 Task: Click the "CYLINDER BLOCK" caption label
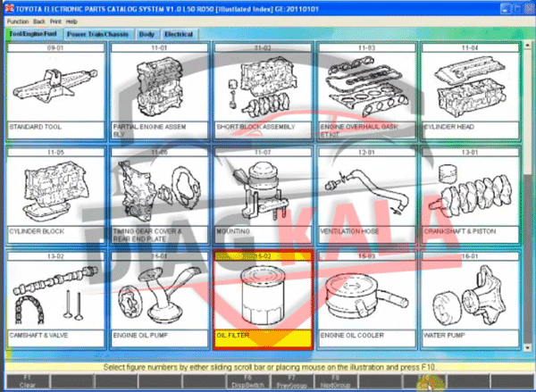[37, 231]
